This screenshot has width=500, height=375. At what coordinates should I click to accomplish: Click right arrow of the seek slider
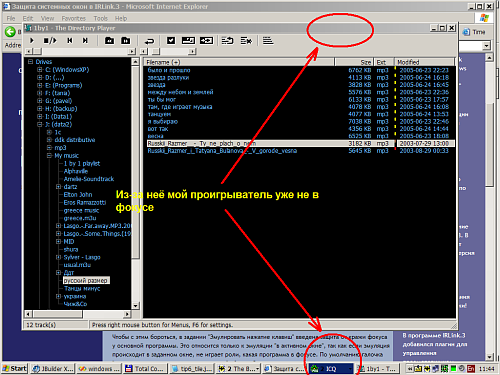coord(132,51)
